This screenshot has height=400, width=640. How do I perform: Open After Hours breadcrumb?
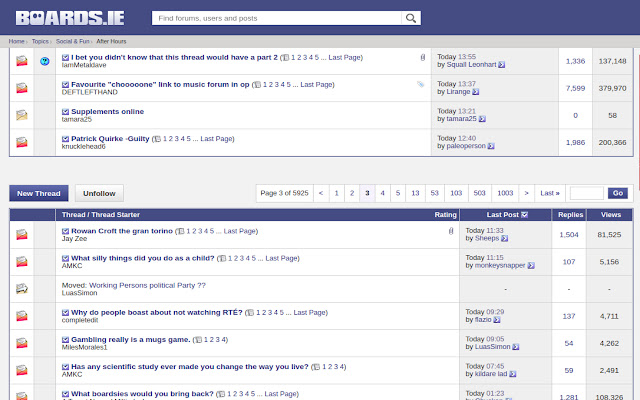point(111,41)
